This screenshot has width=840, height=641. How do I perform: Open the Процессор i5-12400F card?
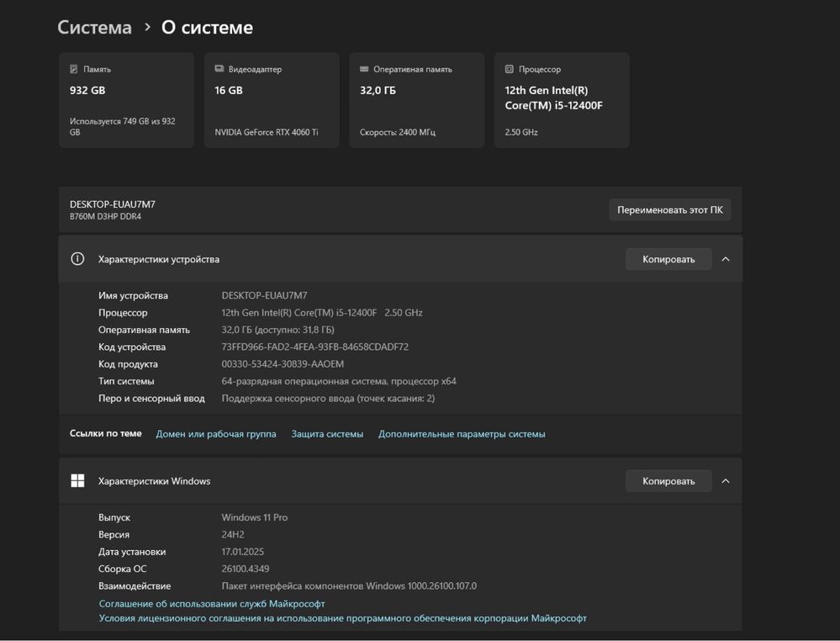pos(562,100)
